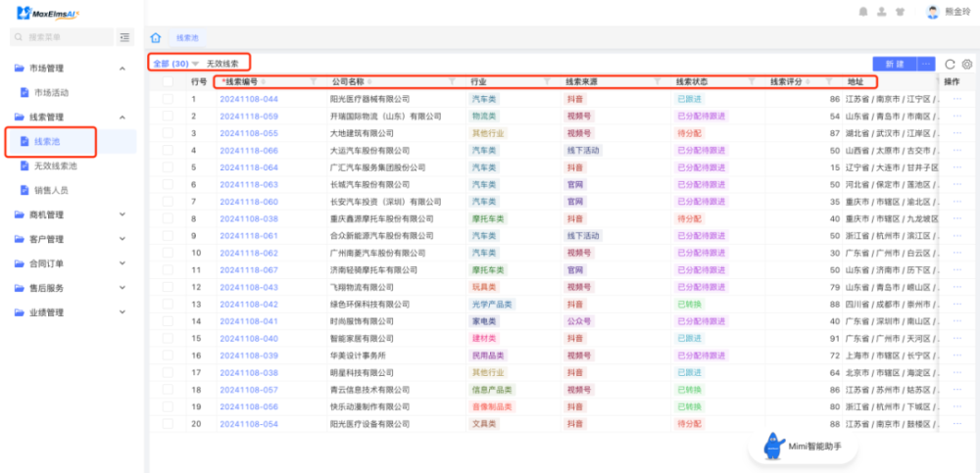Sort by 公司名称 column arrows

pyautogui.click(x=369, y=82)
